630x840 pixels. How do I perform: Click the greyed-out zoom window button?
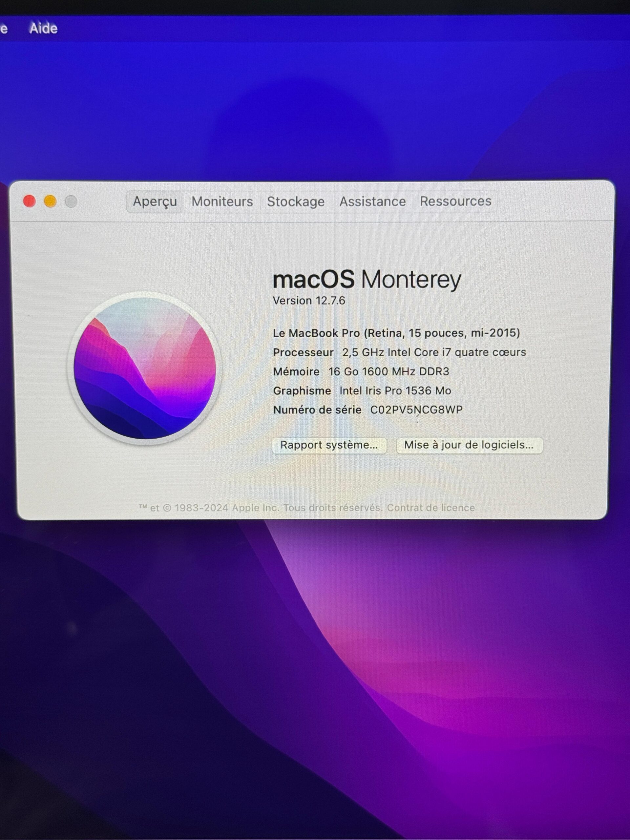(x=71, y=201)
